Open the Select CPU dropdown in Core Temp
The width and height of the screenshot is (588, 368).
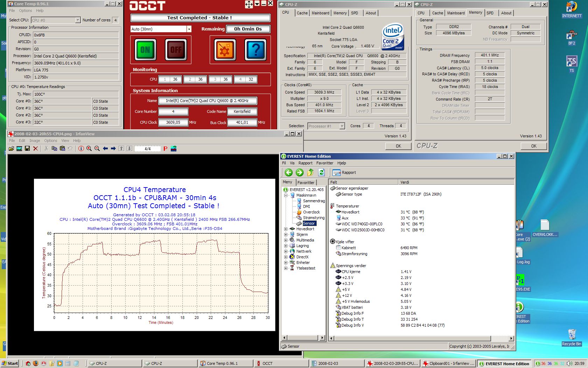coord(78,20)
